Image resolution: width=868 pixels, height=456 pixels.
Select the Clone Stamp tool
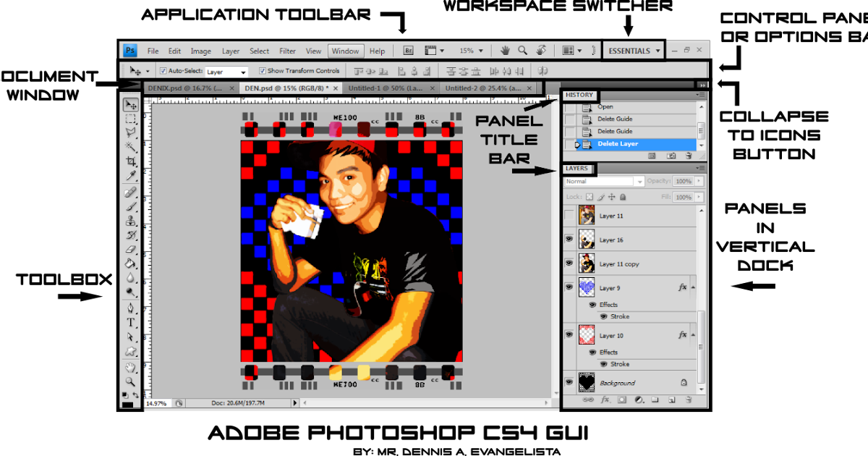131,221
